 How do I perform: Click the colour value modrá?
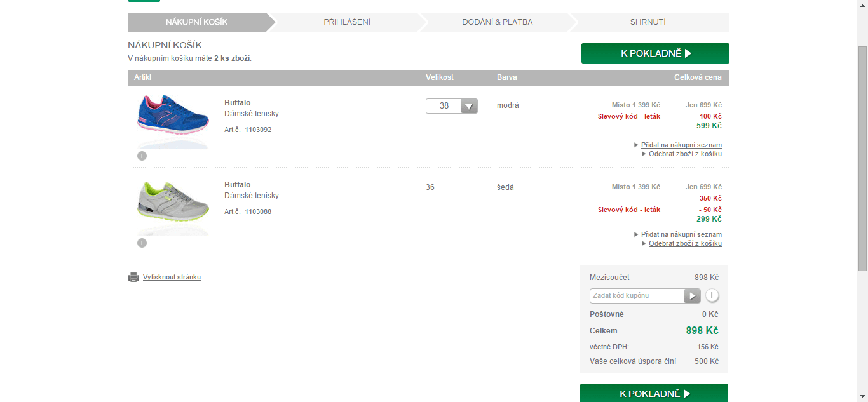(x=508, y=105)
